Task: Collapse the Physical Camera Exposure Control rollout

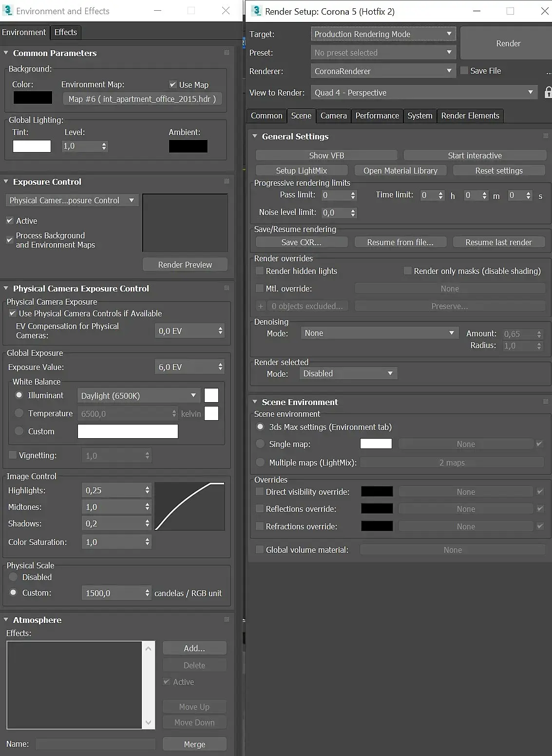Action: (6, 288)
